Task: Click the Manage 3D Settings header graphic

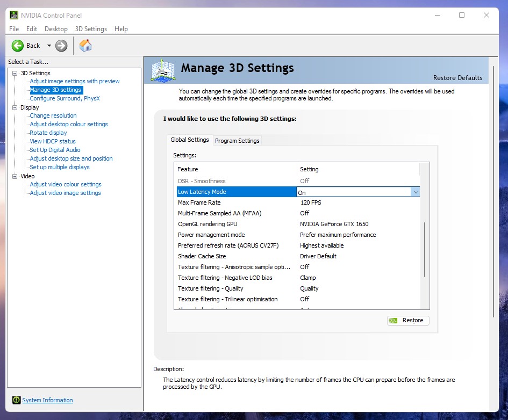Action: (163, 70)
